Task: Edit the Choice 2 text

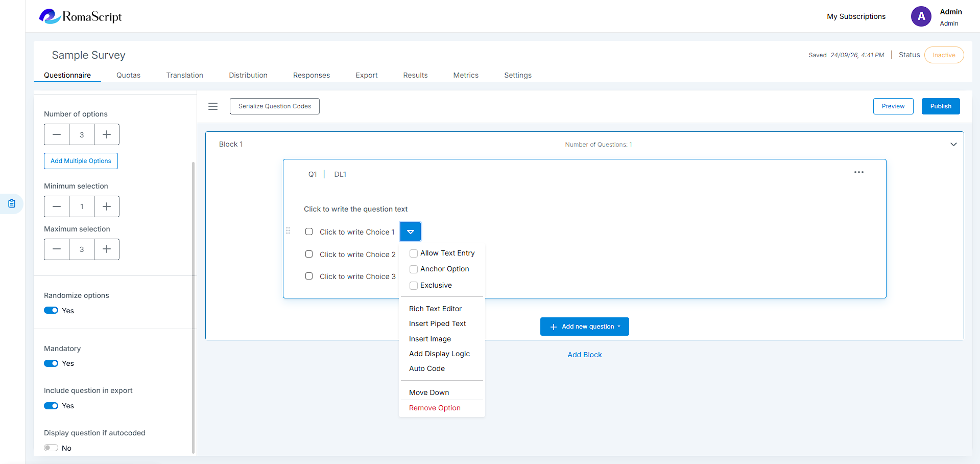Action: pos(357,254)
